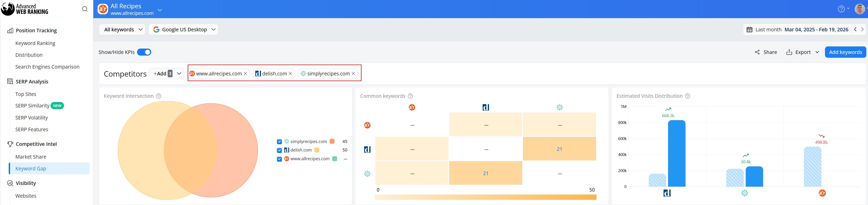
Task: Open Top Sites page
Action: [26, 94]
